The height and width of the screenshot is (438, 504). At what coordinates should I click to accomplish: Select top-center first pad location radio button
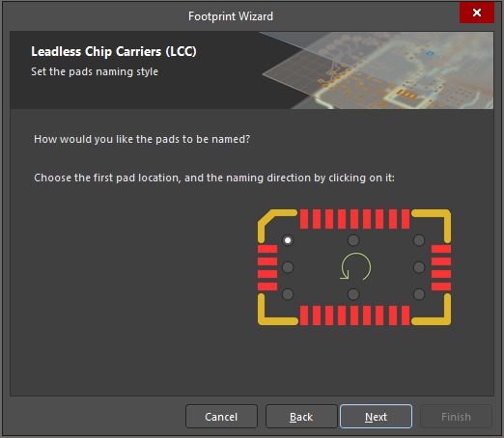[353, 240]
